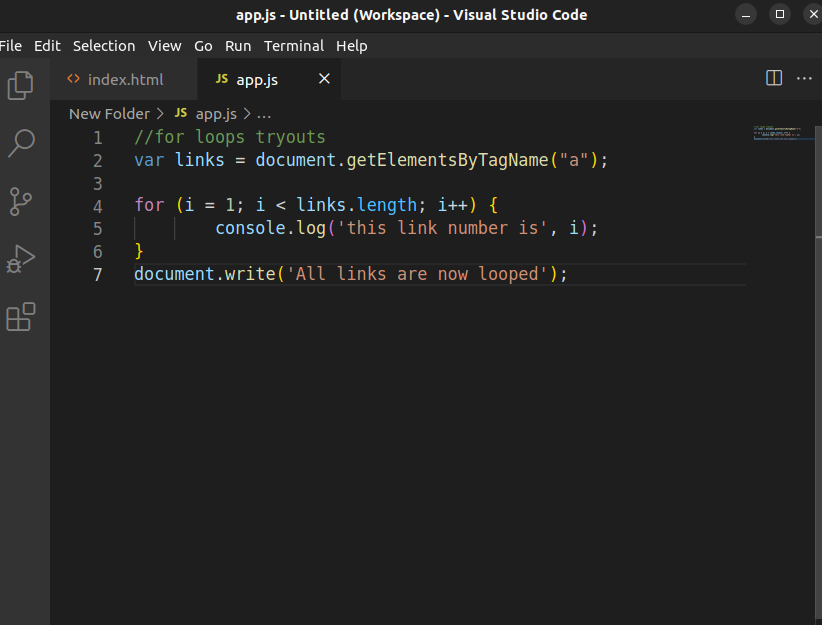The width and height of the screenshot is (822, 625).
Task: Open the File menu
Action: (10, 46)
